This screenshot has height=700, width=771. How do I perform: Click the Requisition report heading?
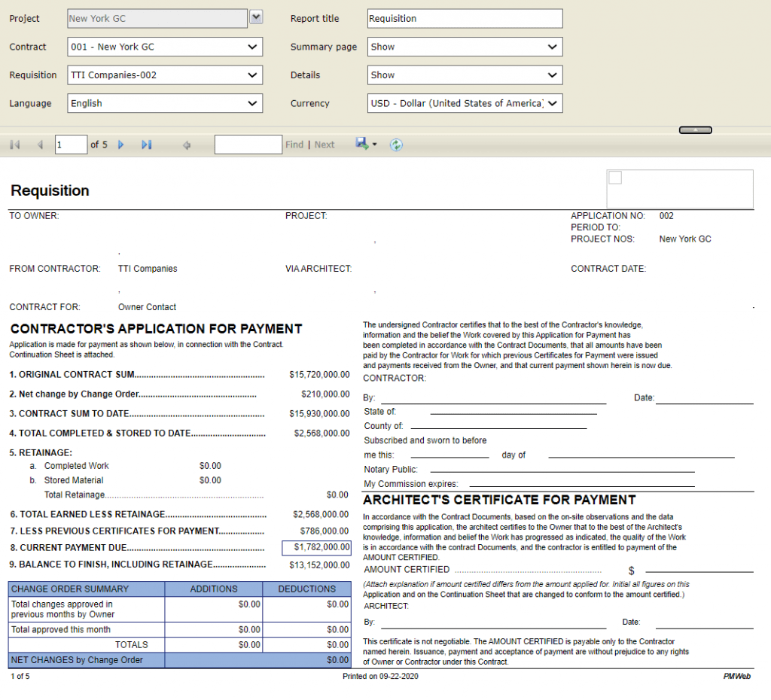pos(50,190)
